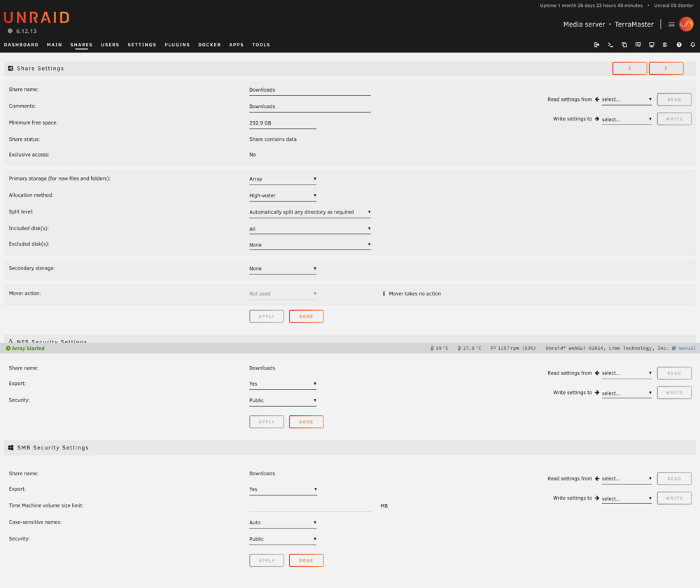Open NFS section Read settings from dropdown

(626, 373)
